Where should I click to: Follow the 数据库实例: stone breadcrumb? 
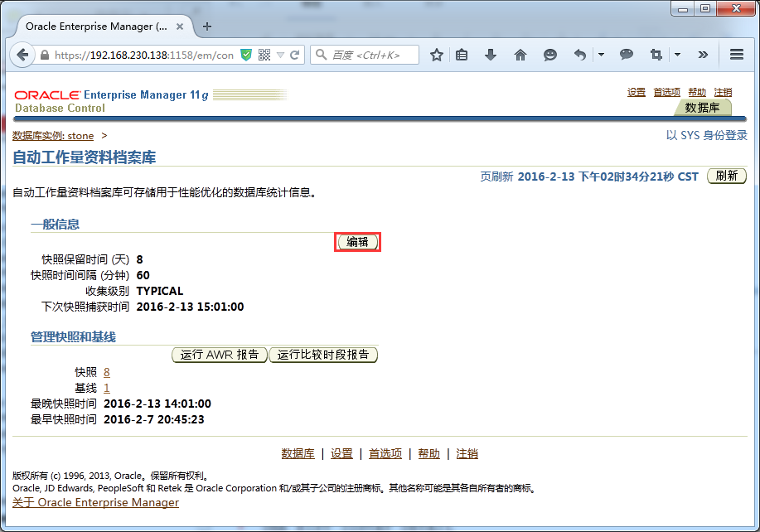(53, 136)
